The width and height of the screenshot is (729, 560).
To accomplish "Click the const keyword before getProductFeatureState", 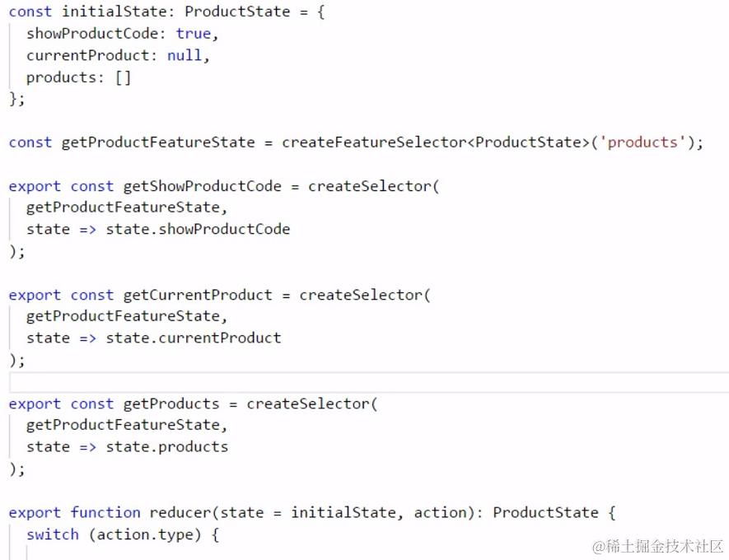I will click(x=30, y=142).
